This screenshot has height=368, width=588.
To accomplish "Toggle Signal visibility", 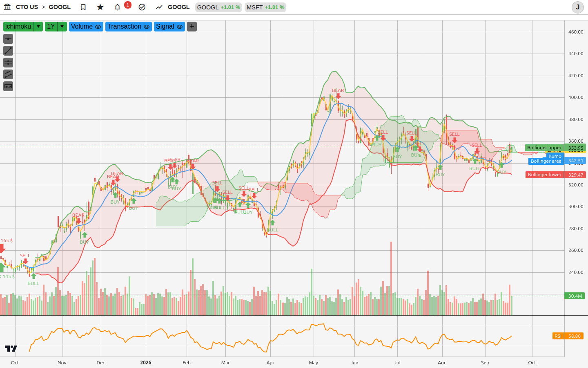I will [180, 27].
